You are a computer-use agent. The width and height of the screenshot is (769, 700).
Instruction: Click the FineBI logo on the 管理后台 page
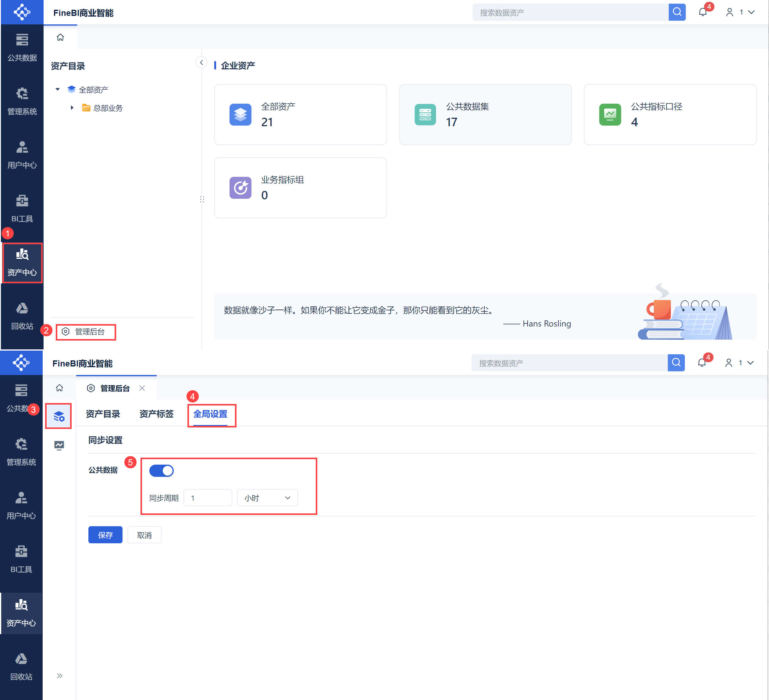pos(21,362)
